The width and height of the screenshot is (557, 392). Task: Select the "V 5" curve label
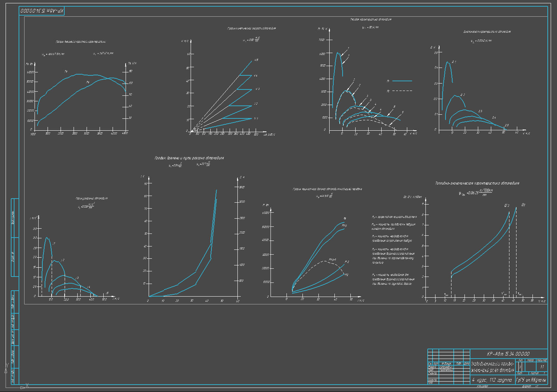pos(256,60)
